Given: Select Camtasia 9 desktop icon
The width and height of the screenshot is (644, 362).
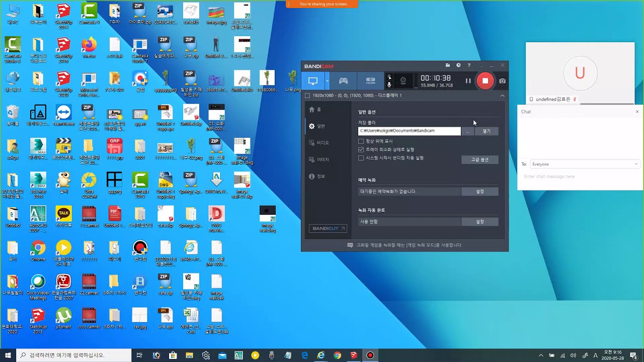Looking at the screenshot, I should pyautogui.click(x=89, y=14).
